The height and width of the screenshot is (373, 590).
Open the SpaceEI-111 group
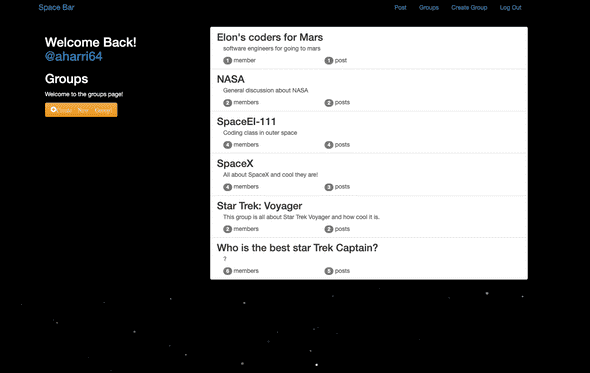point(246,122)
